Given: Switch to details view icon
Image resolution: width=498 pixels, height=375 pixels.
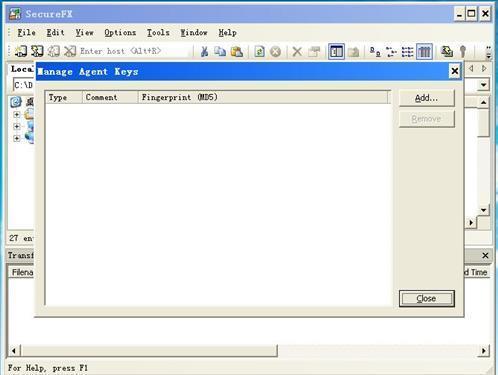Looking at the screenshot, I should (424, 52).
